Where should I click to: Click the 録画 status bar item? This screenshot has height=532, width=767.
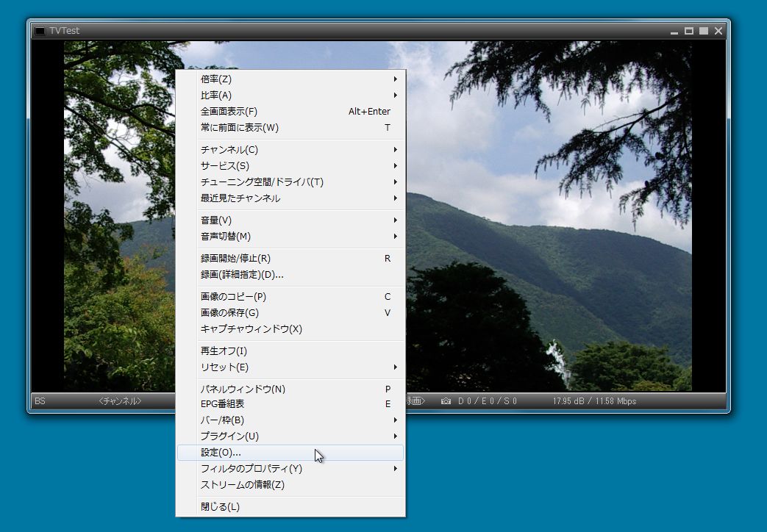click(415, 401)
